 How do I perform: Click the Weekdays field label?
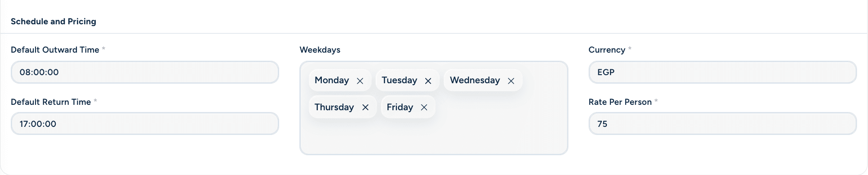pyautogui.click(x=320, y=50)
